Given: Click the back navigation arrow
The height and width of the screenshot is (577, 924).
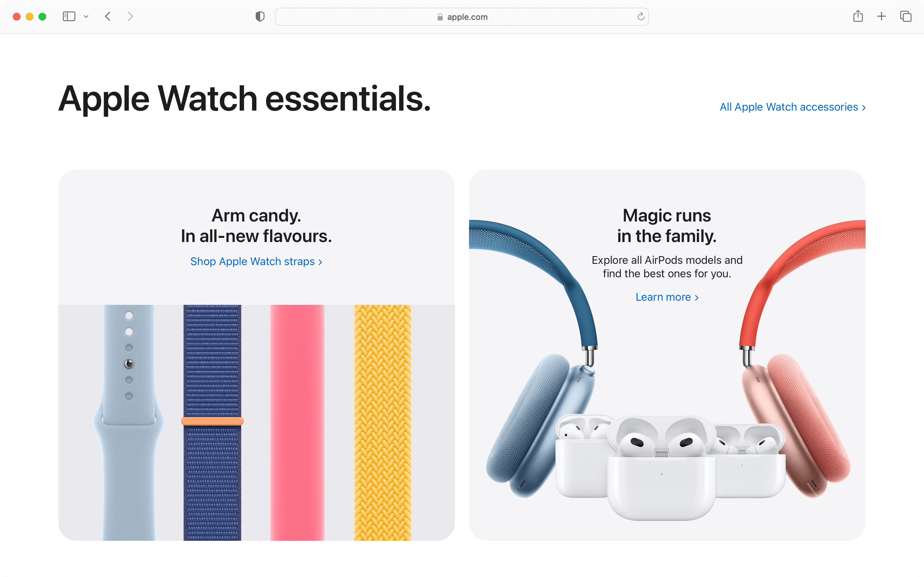Looking at the screenshot, I should 108,17.
